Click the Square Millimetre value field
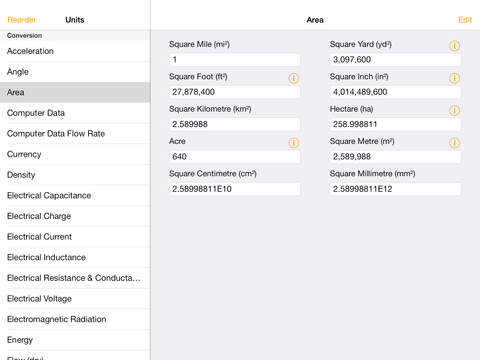 coord(395,189)
